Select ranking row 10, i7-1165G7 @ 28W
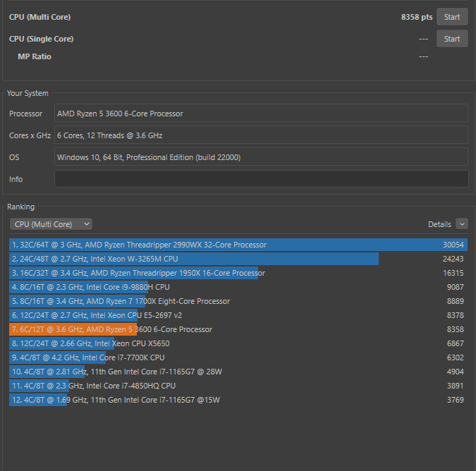Viewport: 476px width, 471px height. point(238,372)
